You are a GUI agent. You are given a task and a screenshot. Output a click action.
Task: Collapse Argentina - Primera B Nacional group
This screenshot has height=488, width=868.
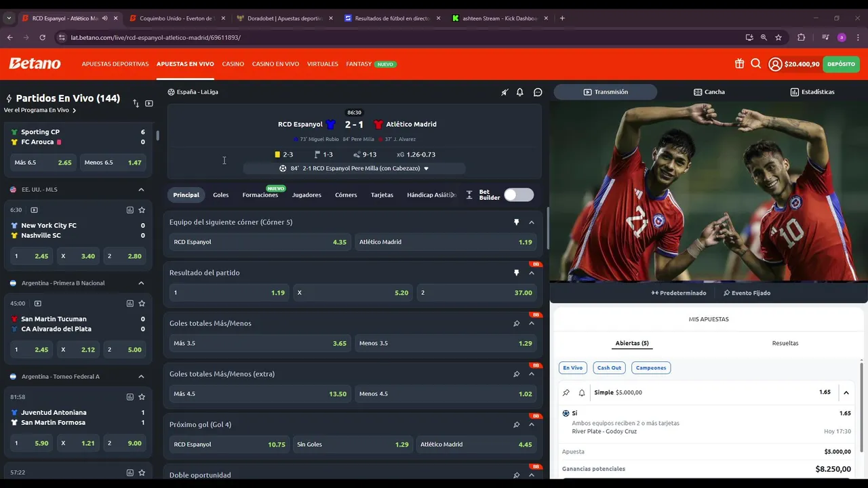141,283
